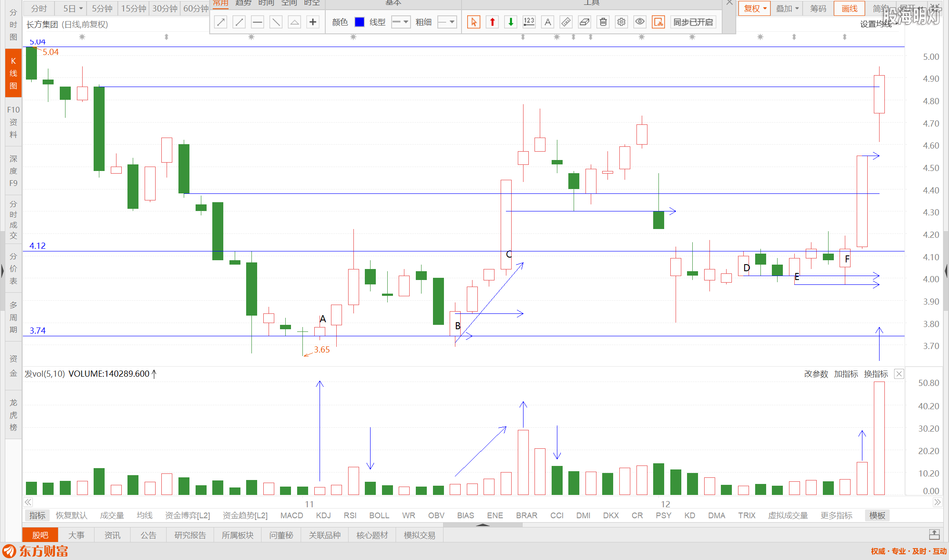The width and height of the screenshot is (949, 560).
Task: Open the 复权 adjustment dropdown
Action: [755, 8]
